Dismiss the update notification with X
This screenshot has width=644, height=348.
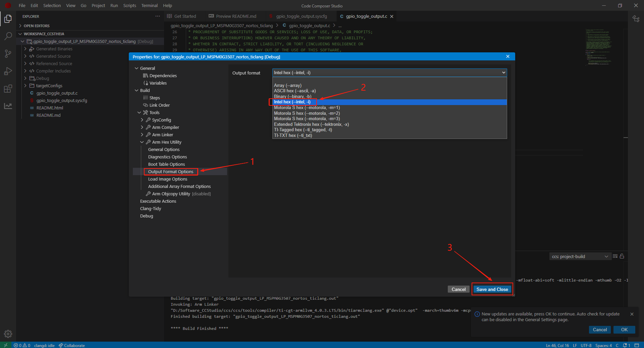[632, 314]
